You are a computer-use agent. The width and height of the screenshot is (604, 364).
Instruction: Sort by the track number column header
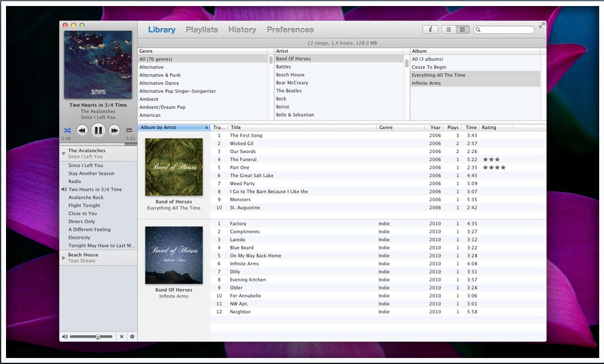(219, 128)
